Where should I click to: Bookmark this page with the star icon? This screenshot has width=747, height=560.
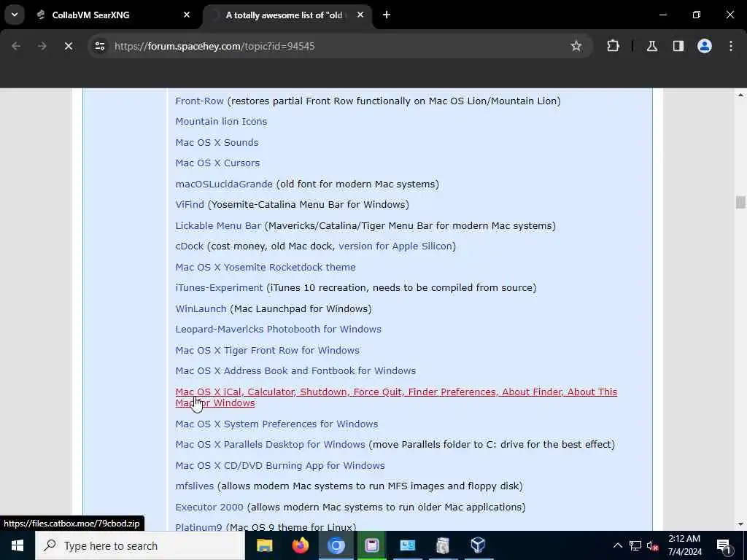(576, 46)
